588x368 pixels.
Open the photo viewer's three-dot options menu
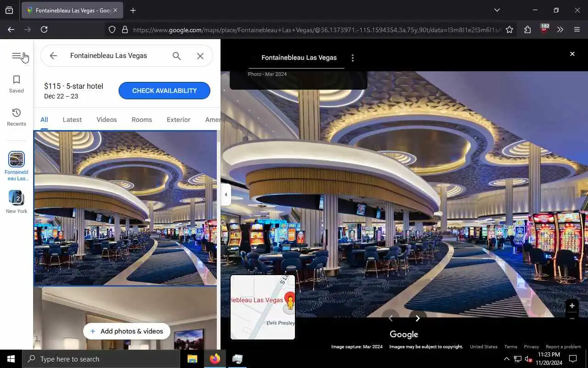353,58
